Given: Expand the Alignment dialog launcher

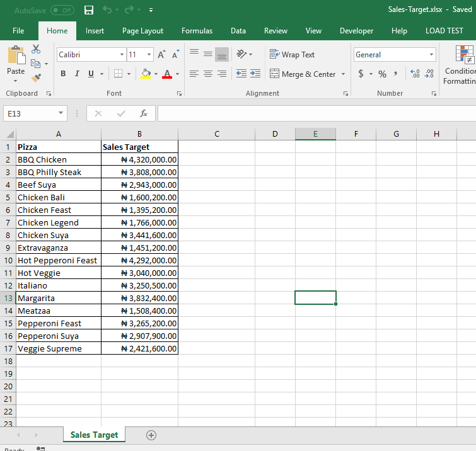Looking at the screenshot, I should pyautogui.click(x=345, y=94).
